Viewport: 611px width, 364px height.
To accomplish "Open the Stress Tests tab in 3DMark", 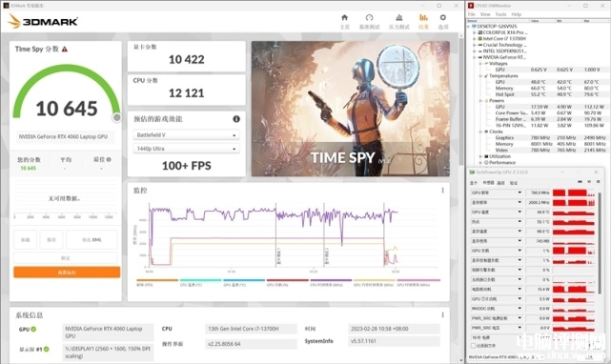I will pos(399,21).
